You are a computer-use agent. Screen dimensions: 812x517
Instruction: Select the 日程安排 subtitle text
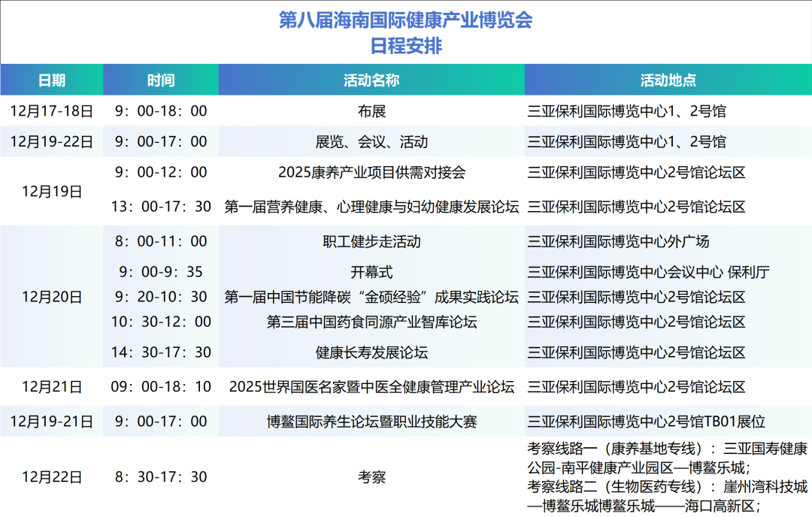[x=406, y=46]
